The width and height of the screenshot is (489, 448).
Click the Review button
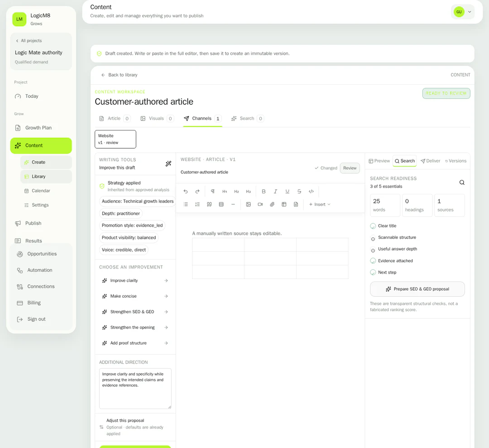(x=350, y=168)
